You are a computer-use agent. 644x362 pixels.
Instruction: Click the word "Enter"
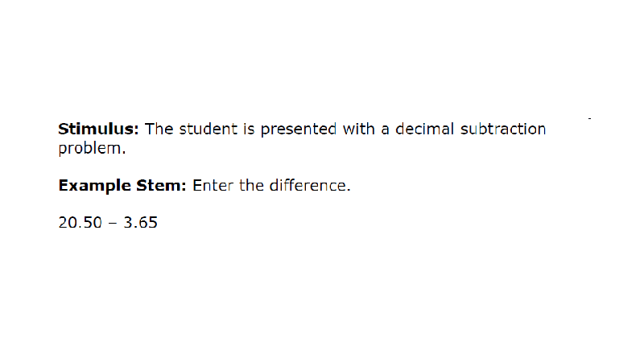click(x=213, y=185)
